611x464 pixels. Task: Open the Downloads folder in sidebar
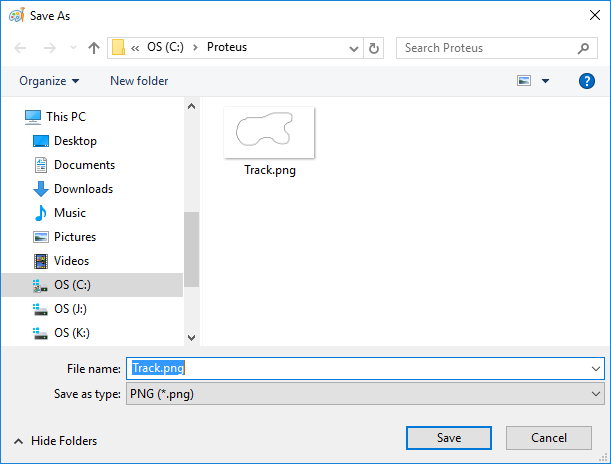pos(82,189)
